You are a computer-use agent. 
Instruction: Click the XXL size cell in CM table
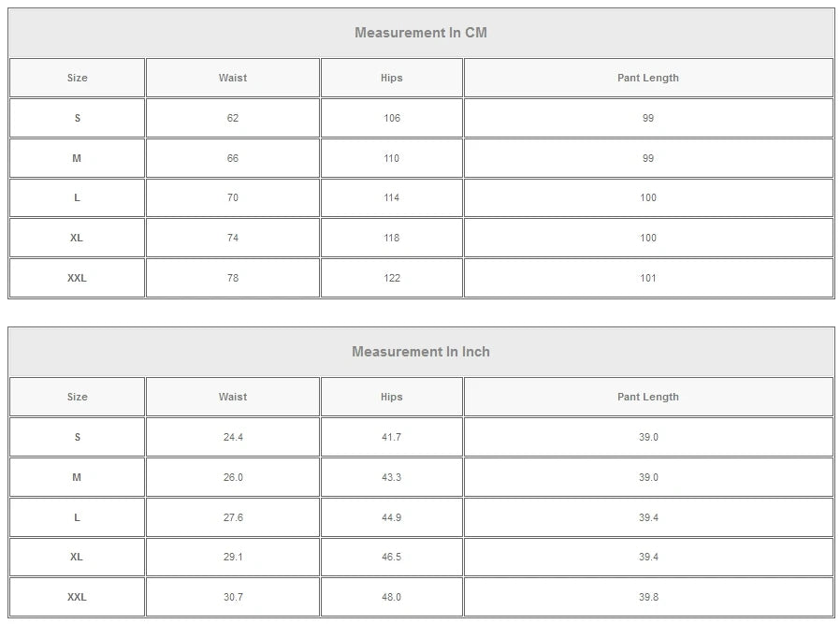click(78, 278)
